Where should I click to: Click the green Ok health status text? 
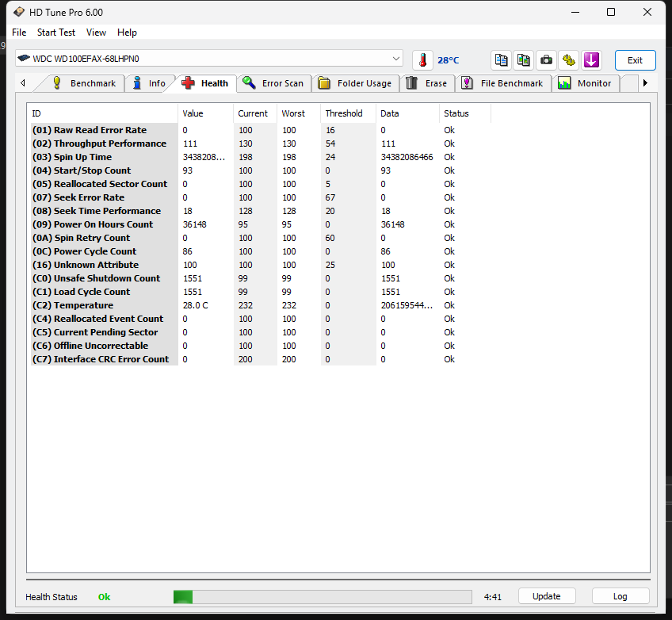104,597
